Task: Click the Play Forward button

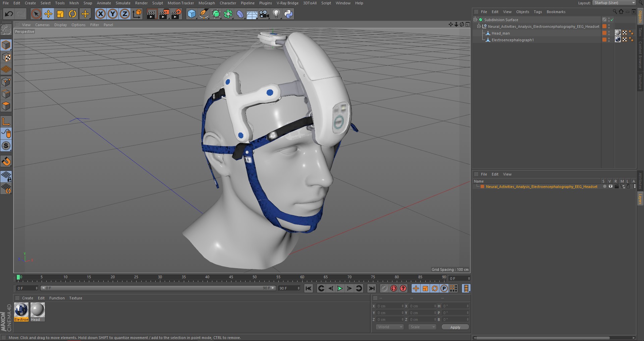Action: coord(340,288)
